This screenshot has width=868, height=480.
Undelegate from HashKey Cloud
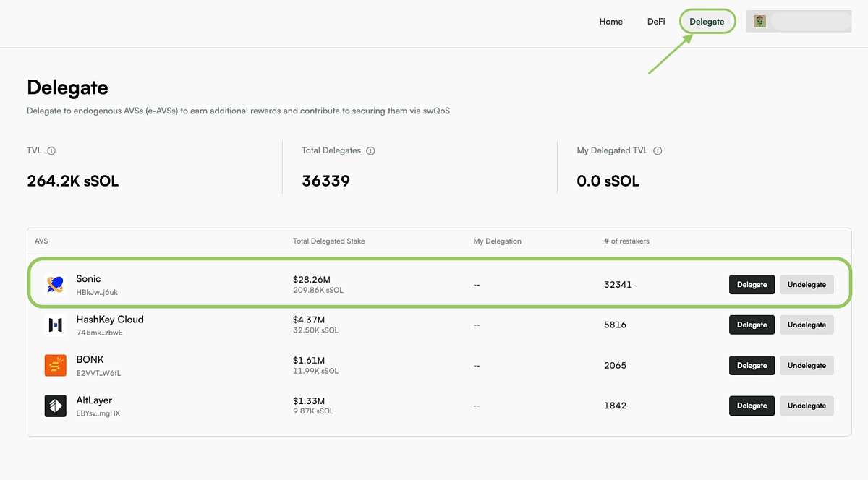point(807,325)
